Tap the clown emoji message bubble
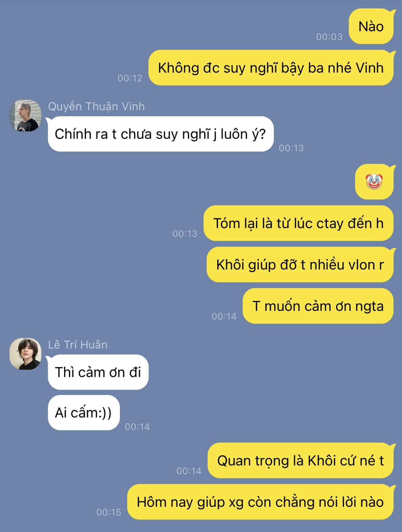The height and width of the screenshot is (532, 402). click(x=374, y=182)
